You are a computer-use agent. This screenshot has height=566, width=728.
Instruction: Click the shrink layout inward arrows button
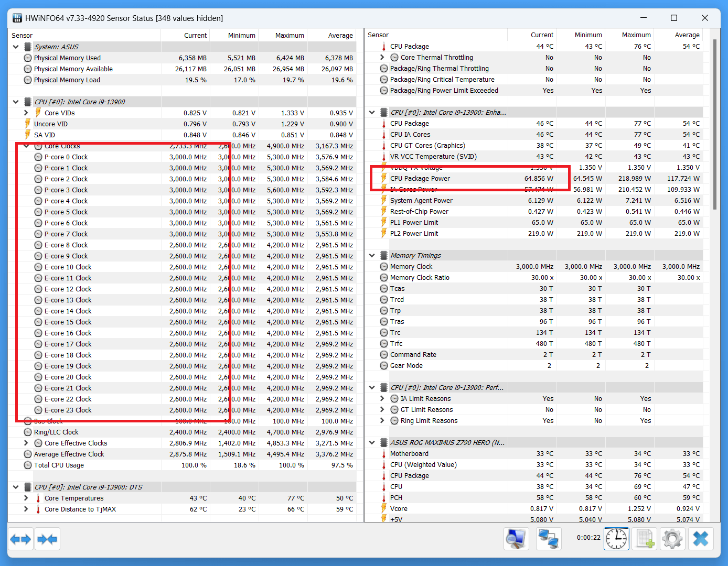pyautogui.click(x=47, y=539)
